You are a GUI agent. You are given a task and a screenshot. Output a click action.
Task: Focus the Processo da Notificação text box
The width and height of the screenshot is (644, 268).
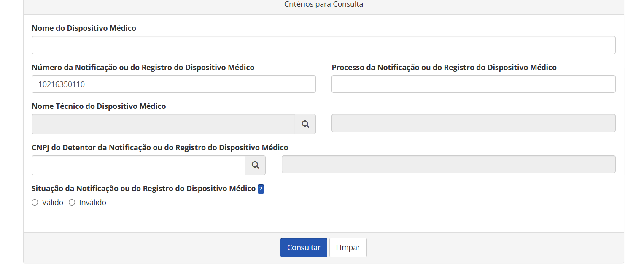pyautogui.click(x=473, y=84)
